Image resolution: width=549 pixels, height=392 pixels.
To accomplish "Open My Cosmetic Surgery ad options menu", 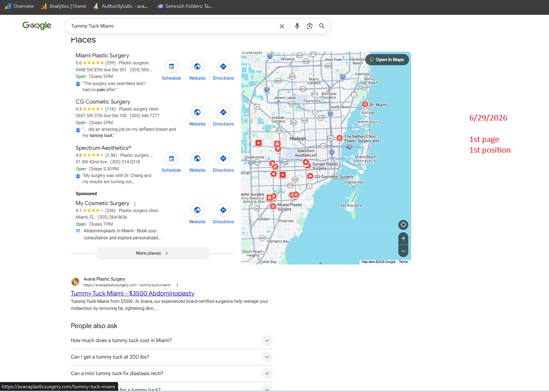I will (135, 204).
